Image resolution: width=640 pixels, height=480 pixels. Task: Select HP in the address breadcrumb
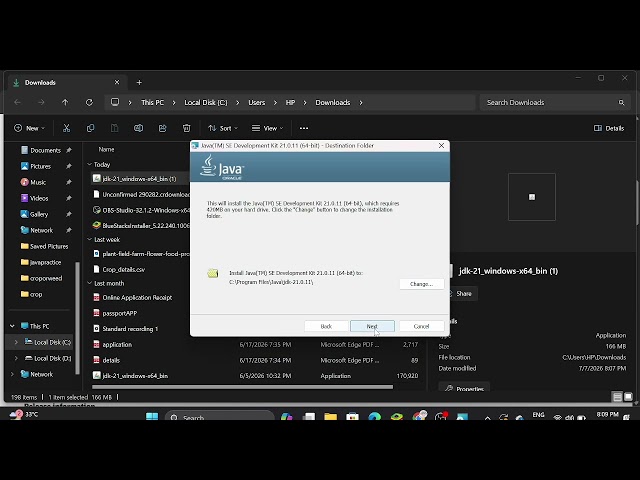(290, 102)
